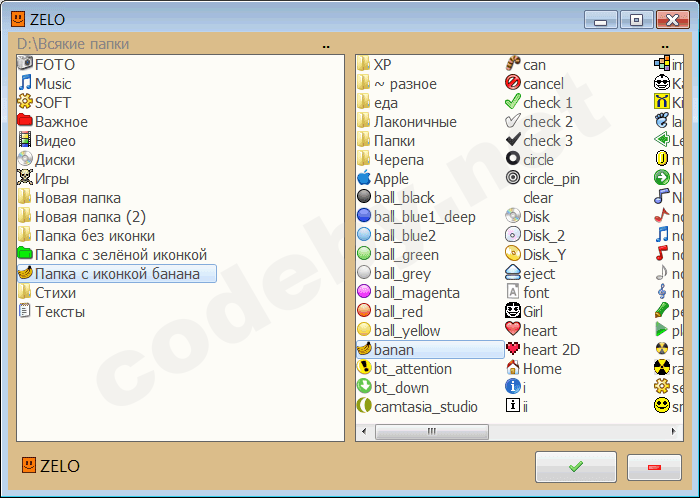Select the check 2 entry

[x=539, y=121]
